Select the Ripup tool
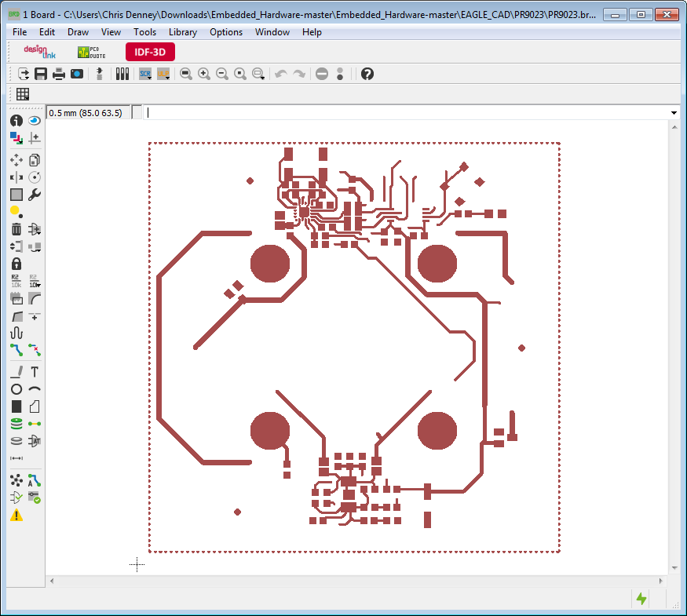687x616 pixels. pyautogui.click(x=35, y=350)
